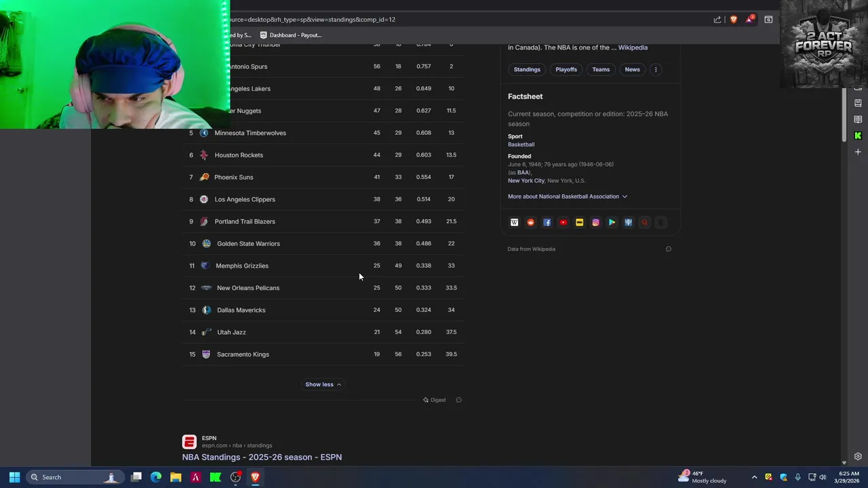Open the clock and date showing 6:25 AM
This screenshot has height=488, width=868.
point(848,477)
